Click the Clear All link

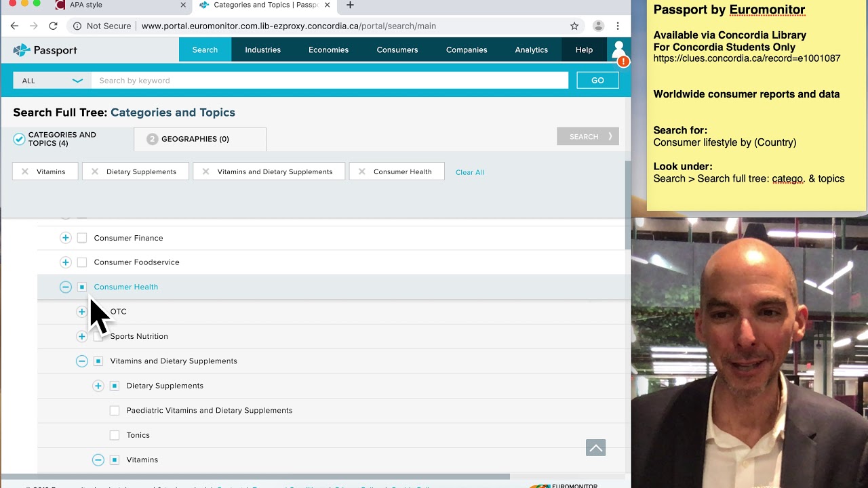[470, 172]
